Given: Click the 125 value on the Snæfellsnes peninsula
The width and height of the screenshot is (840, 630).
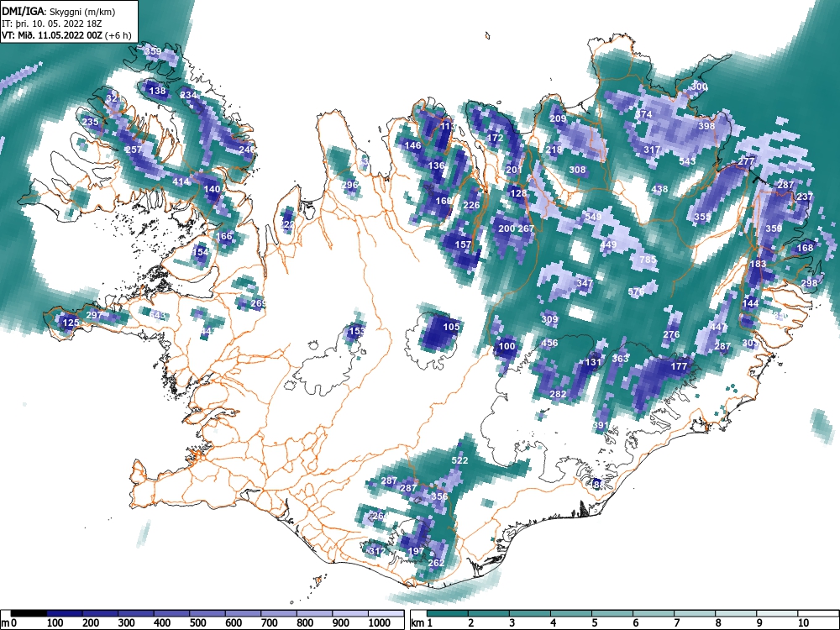Looking at the screenshot, I should click(x=71, y=323).
